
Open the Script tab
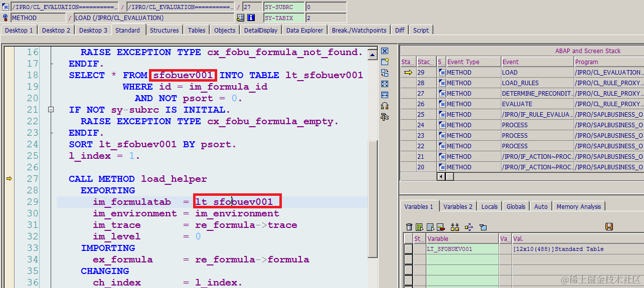point(421,30)
